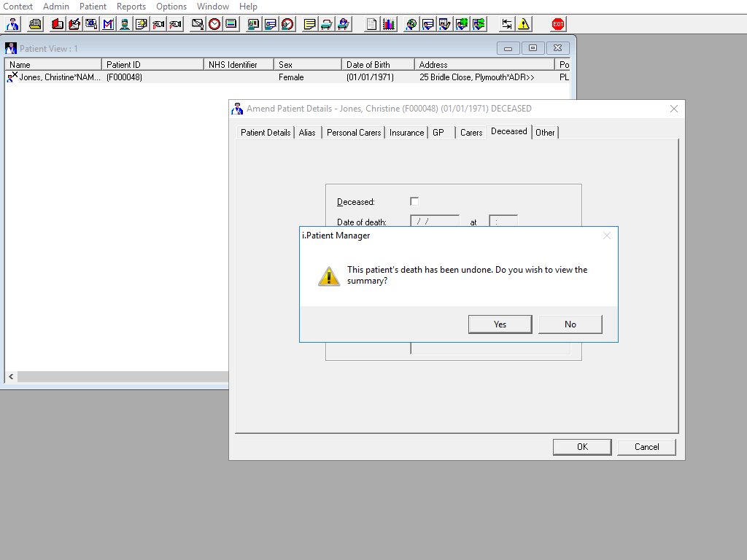The width and height of the screenshot is (747, 560).
Task: Switch to the Patient Details tab
Action: (266, 133)
